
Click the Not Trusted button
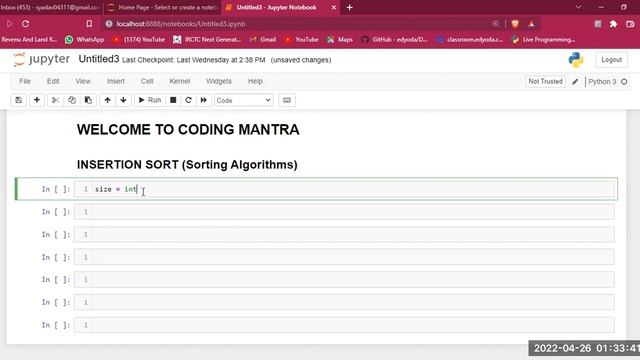pyautogui.click(x=545, y=82)
